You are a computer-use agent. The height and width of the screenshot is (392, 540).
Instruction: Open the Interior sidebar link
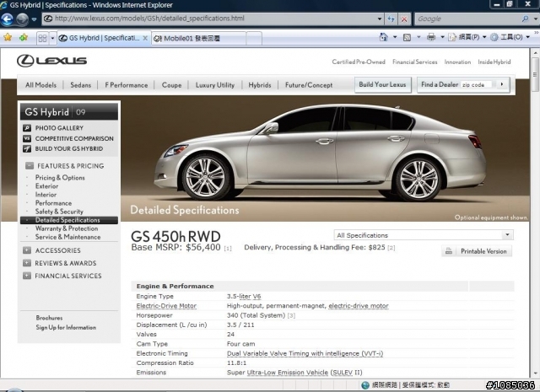coord(46,195)
